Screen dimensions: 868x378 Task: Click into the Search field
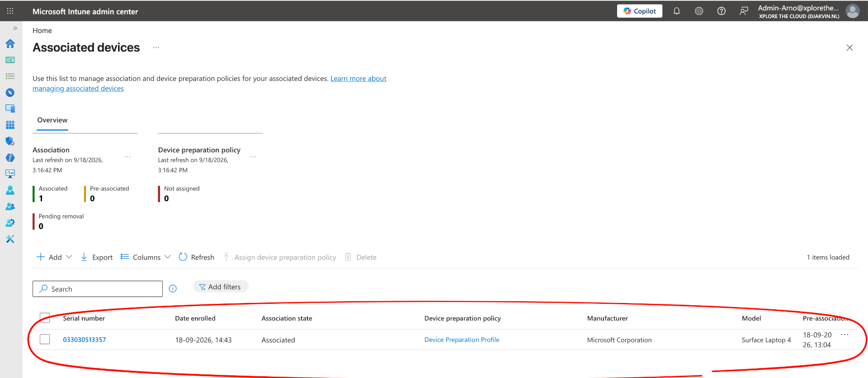coord(98,289)
